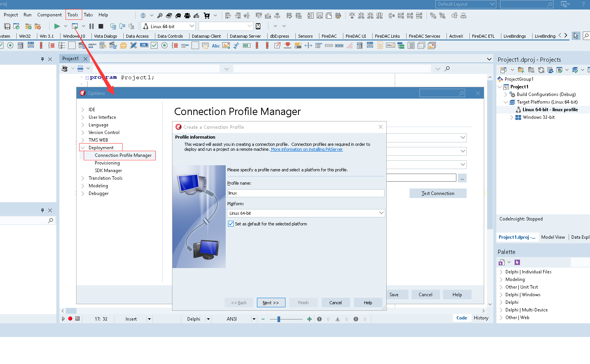
Task: Click the red record macro circle
Action: 70,319
